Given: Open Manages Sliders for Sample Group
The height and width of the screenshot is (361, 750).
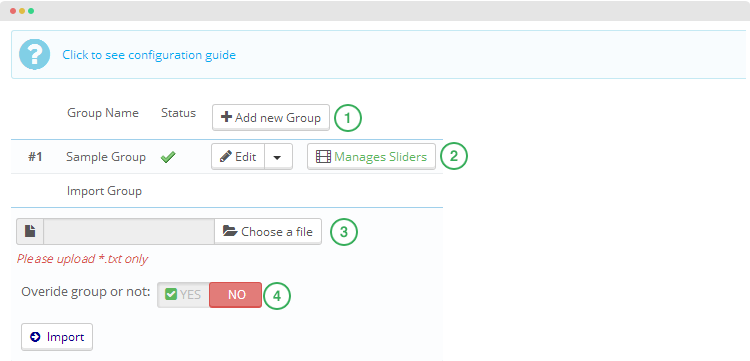Looking at the screenshot, I should coord(371,157).
